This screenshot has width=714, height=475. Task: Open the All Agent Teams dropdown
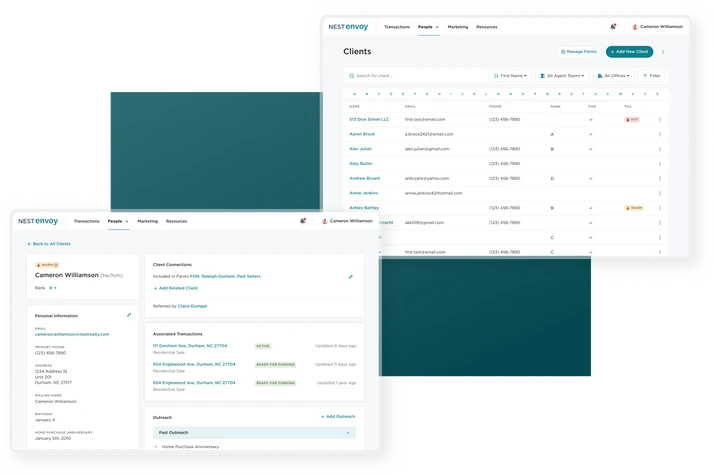562,76
